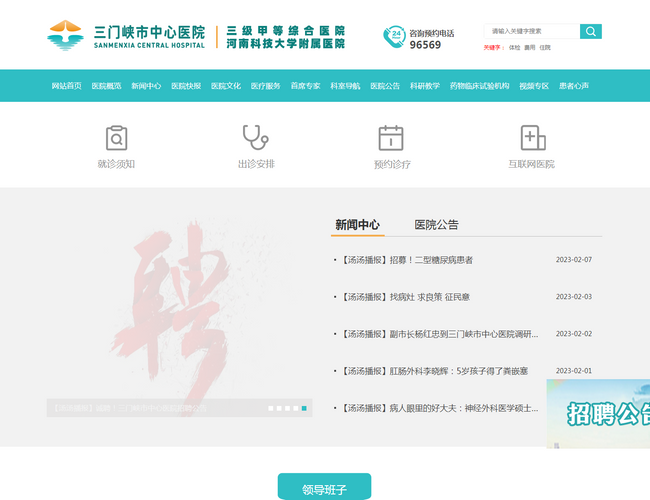This screenshot has height=500, width=650.
Task: Click the magnifier search button
Action: pos(591,32)
